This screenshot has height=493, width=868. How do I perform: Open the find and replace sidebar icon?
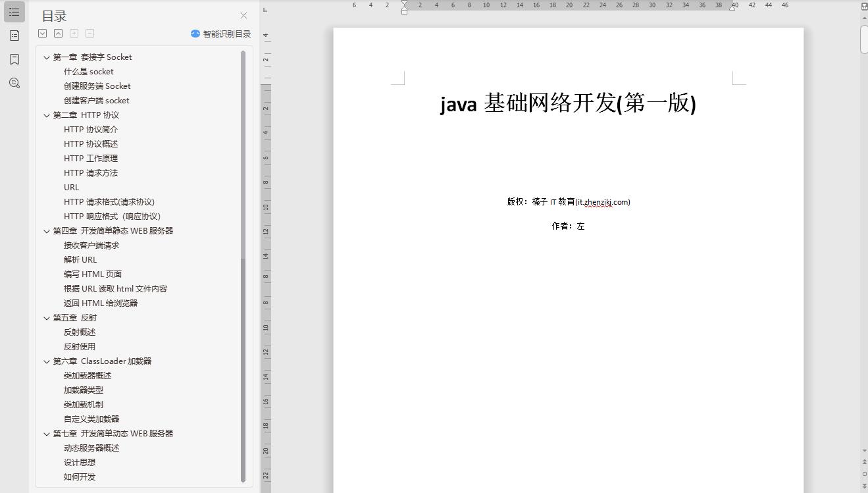(14, 83)
